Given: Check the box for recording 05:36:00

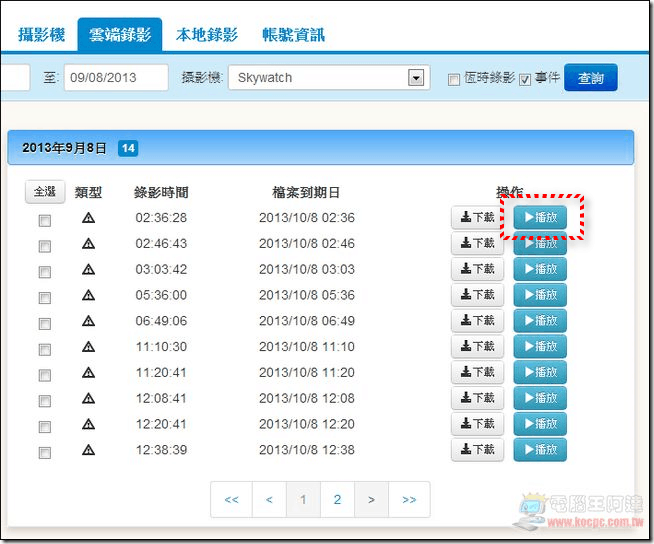Looking at the screenshot, I should point(45,298).
